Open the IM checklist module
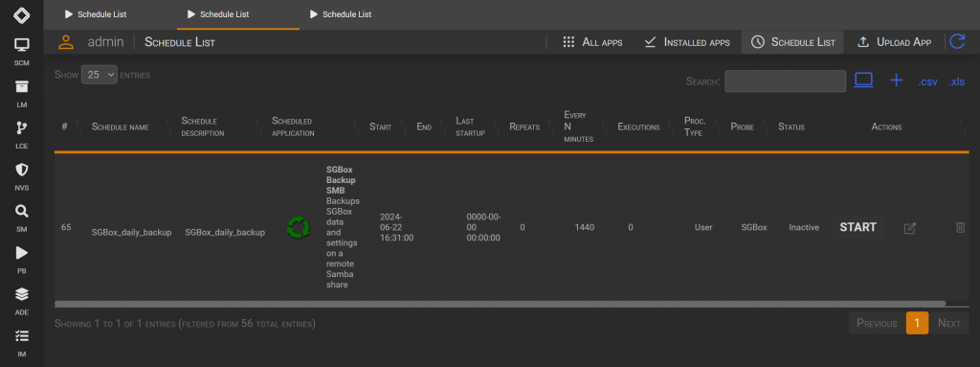Viewport: 980px width, 367px height. click(x=21, y=342)
